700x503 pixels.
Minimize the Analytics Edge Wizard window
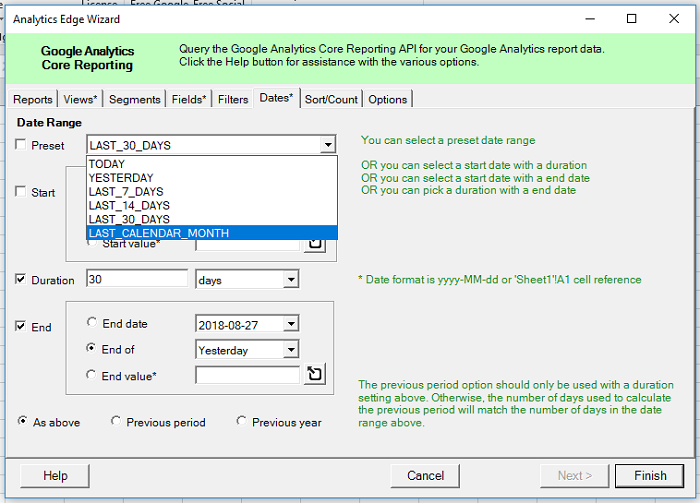point(590,19)
